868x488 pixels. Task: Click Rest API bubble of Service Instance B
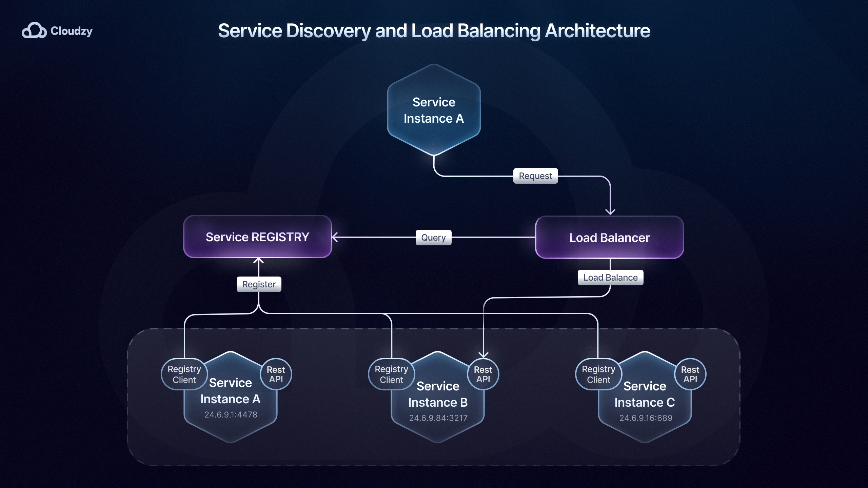point(483,374)
